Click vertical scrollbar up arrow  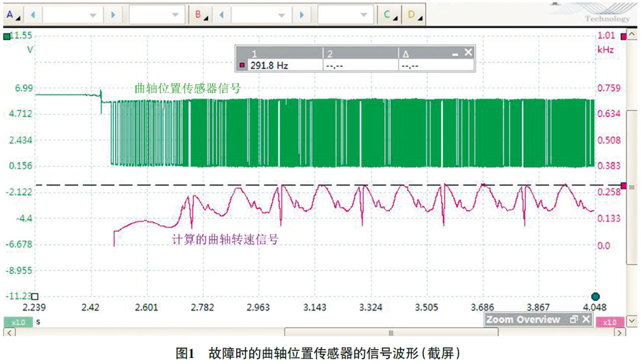click(632, 36)
